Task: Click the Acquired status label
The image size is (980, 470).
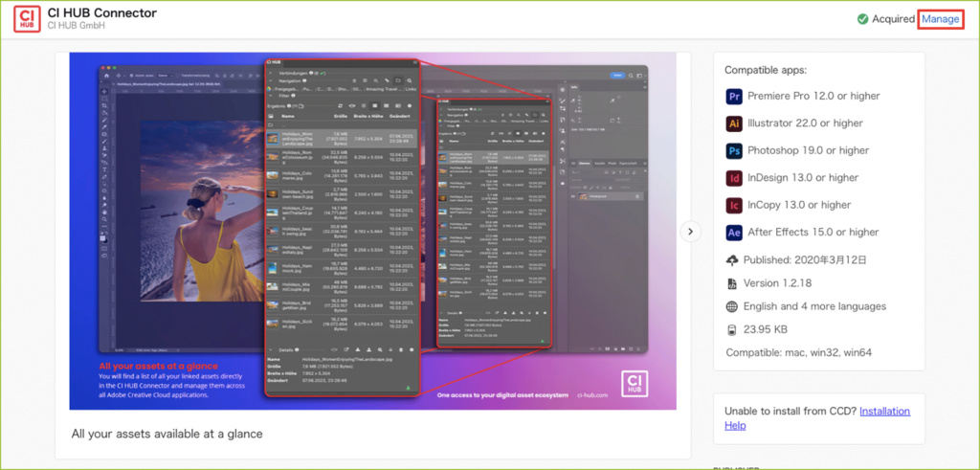Action: tap(893, 19)
